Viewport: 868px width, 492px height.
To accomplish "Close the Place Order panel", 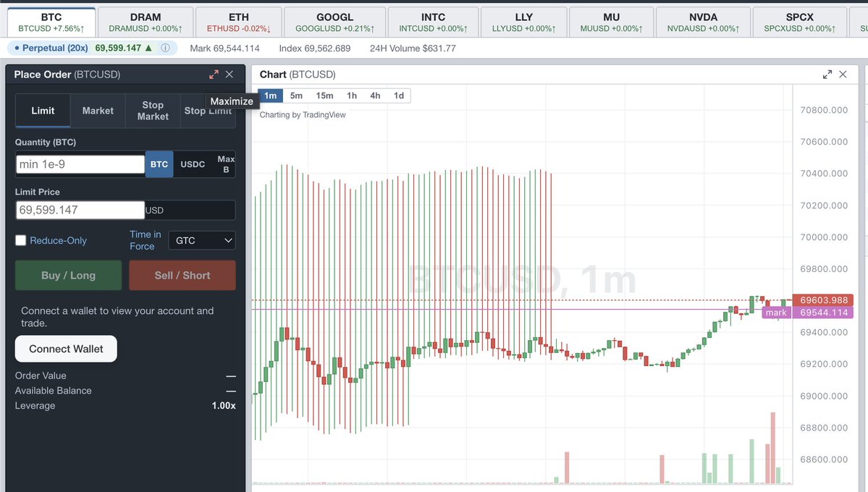I will point(229,74).
